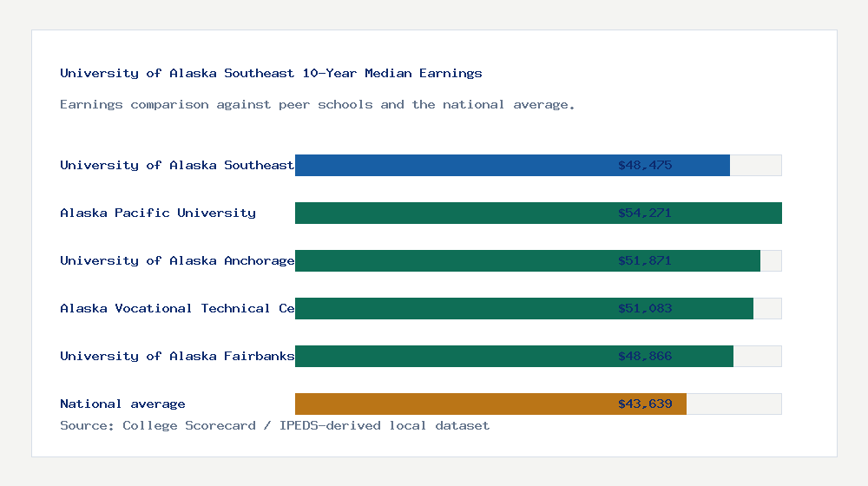Click the $54,271 earnings value
The width and height of the screenshot is (868, 486).
(x=645, y=213)
